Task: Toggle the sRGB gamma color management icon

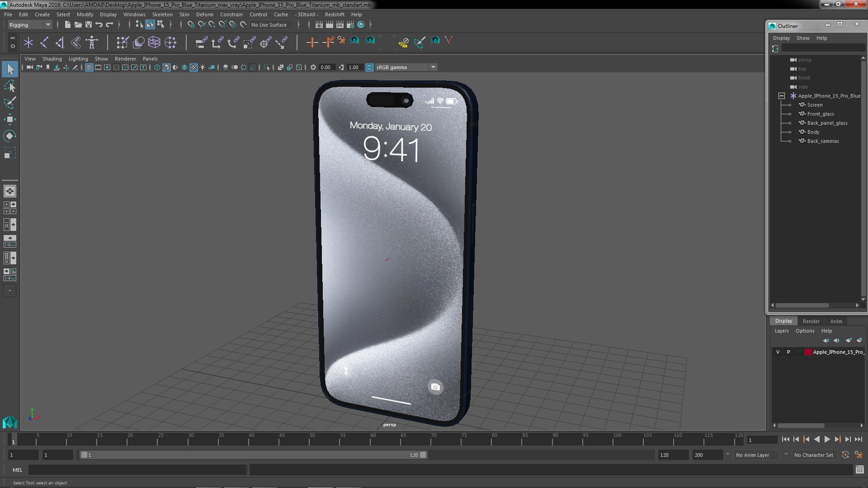Action: click(369, 67)
